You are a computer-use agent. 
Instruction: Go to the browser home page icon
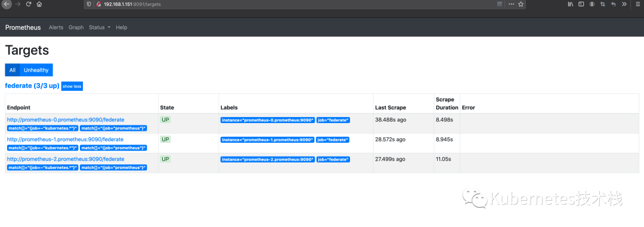[39, 4]
